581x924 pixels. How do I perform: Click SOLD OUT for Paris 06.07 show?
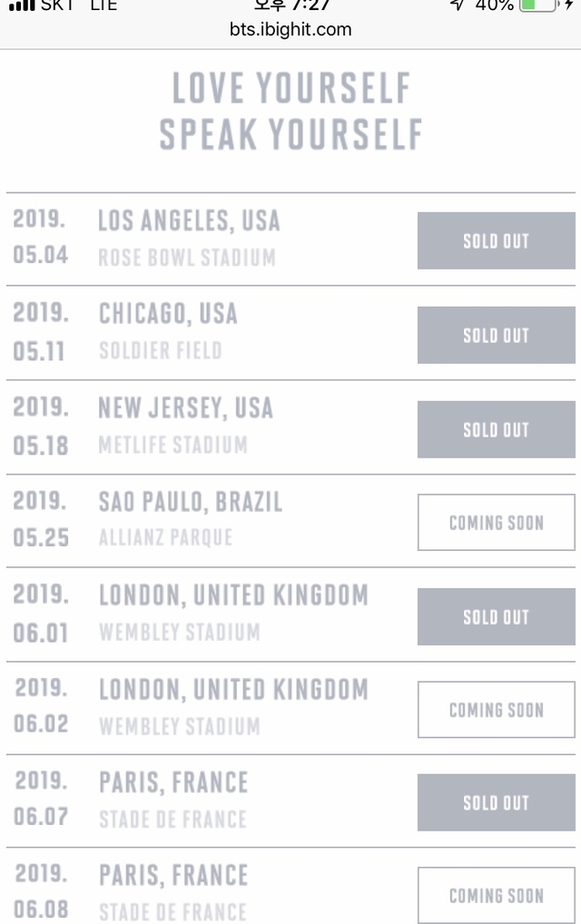[496, 802]
